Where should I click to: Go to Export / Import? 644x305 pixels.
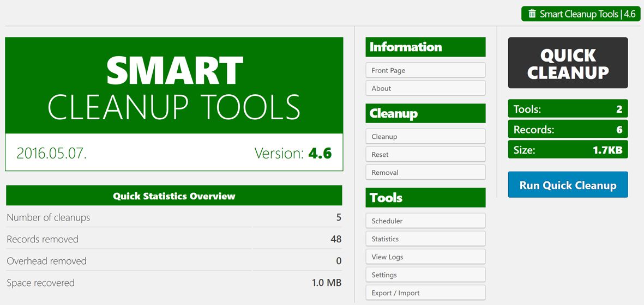pyautogui.click(x=425, y=293)
